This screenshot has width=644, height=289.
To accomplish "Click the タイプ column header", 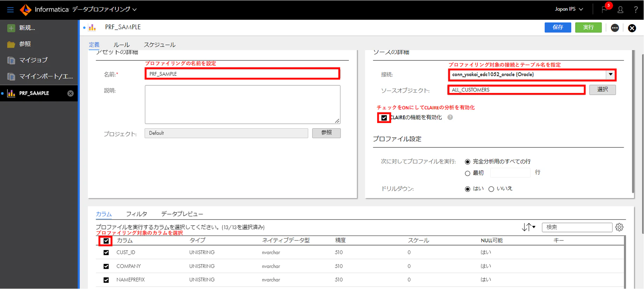I will (x=197, y=241).
